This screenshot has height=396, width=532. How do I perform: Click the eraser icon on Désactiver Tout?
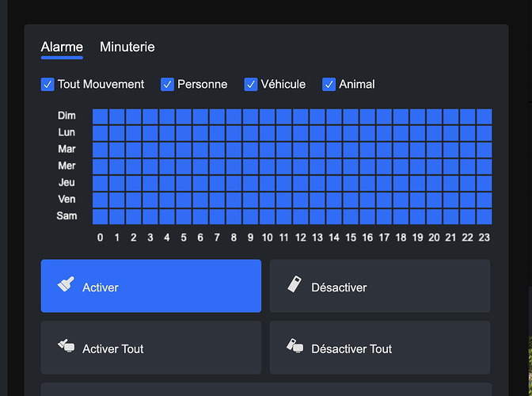click(x=294, y=346)
